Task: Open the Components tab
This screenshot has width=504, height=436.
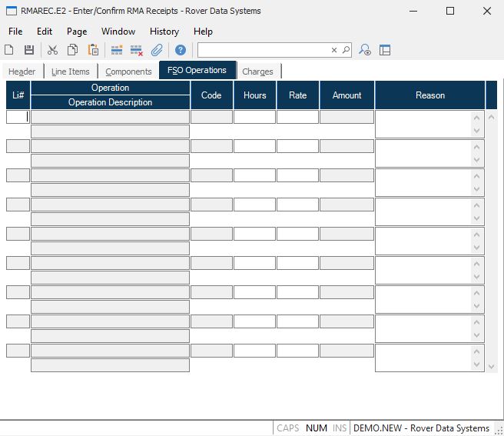Action: (128, 72)
